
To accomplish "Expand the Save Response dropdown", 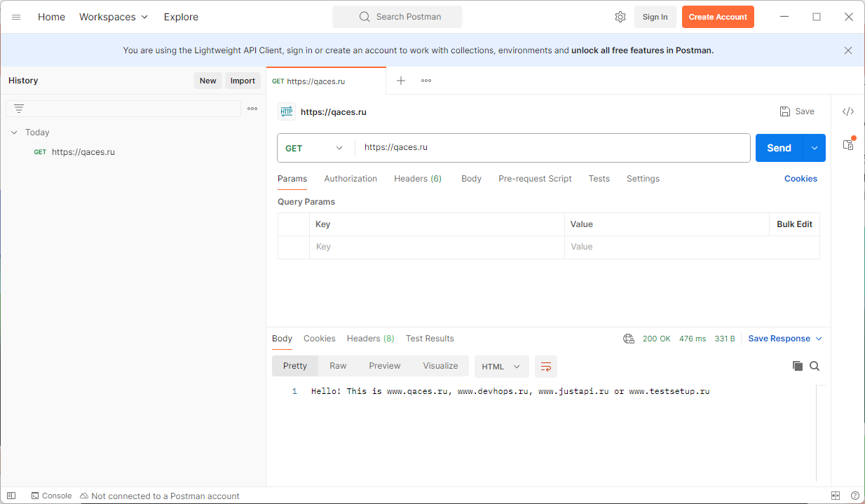I will (x=785, y=339).
